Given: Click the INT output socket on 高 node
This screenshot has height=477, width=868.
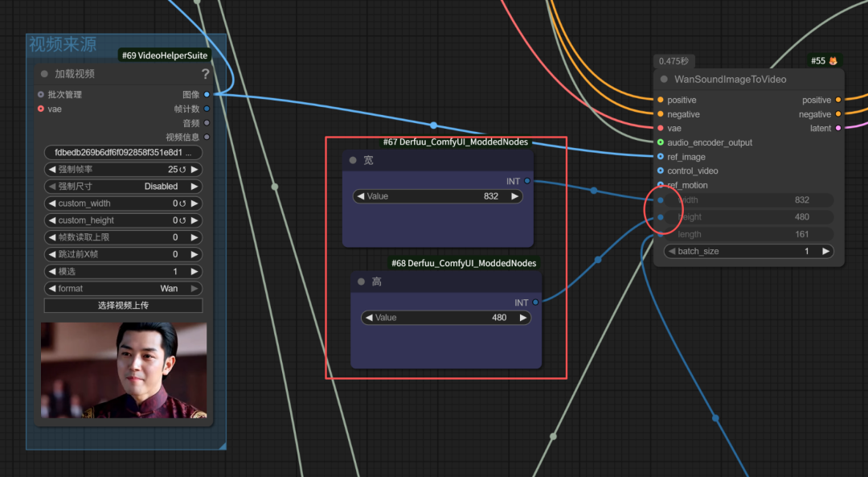Looking at the screenshot, I should [535, 302].
